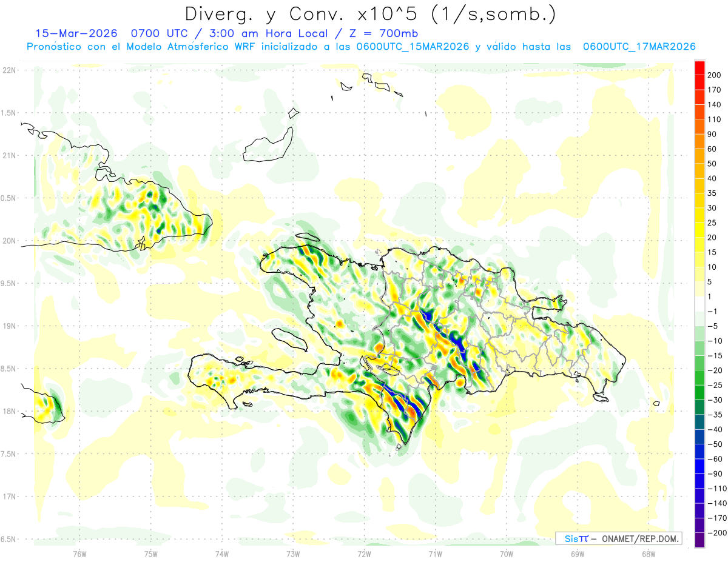This screenshot has height=562, width=728.
Task: Click the valid-until time '0600UTC_17MAR2026'
Action: coord(639,47)
